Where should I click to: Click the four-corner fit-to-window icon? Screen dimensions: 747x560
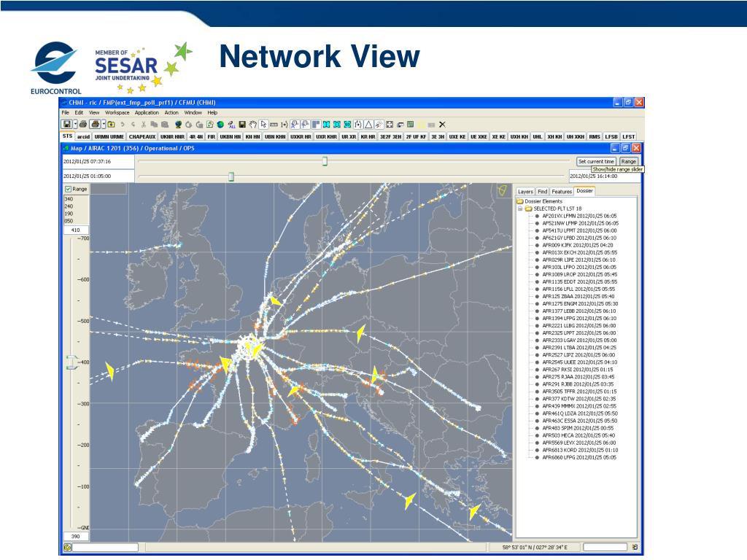point(390,124)
